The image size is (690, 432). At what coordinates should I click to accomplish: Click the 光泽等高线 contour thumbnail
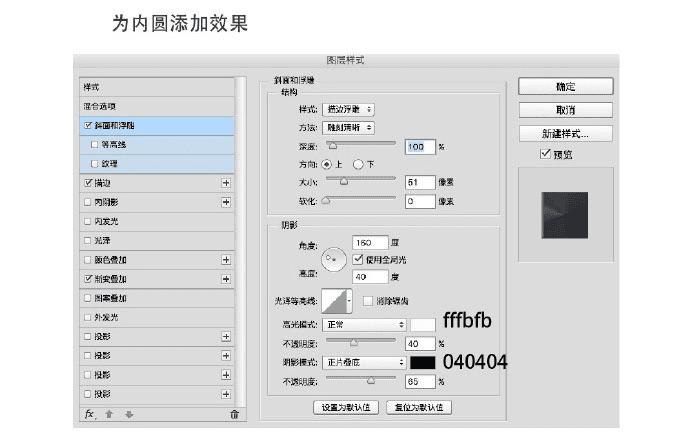334,301
